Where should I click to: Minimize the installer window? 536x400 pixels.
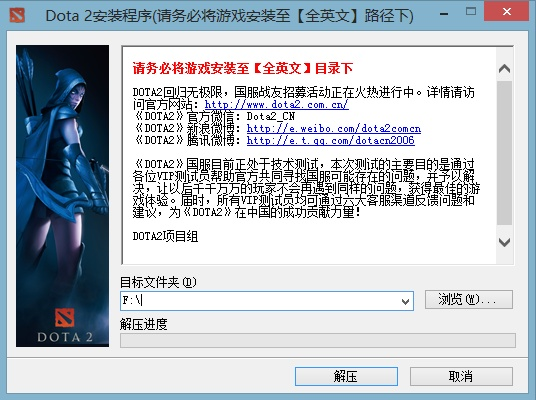click(x=444, y=14)
